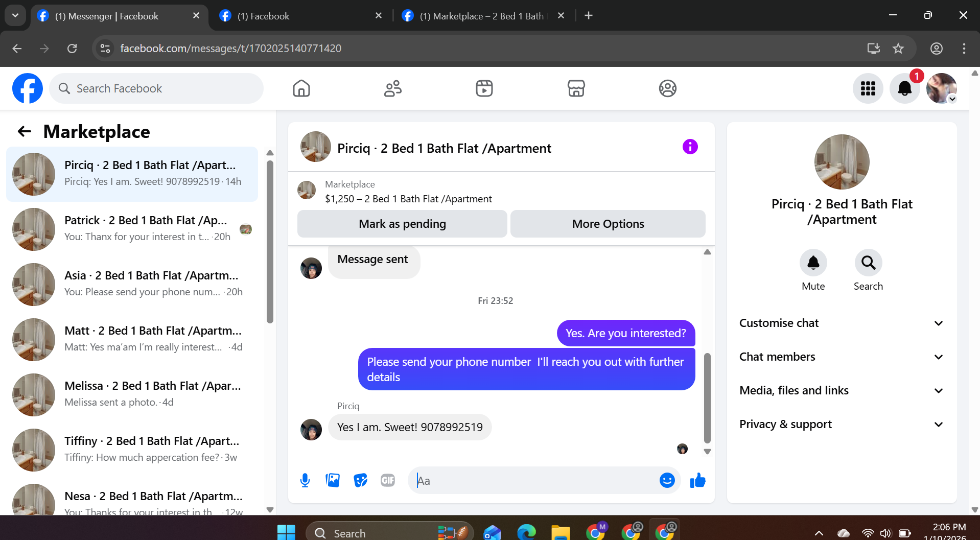The width and height of the screenshot is (980, 540).
Task: Open the emoji picker smiley
Action: pos(667,480)
